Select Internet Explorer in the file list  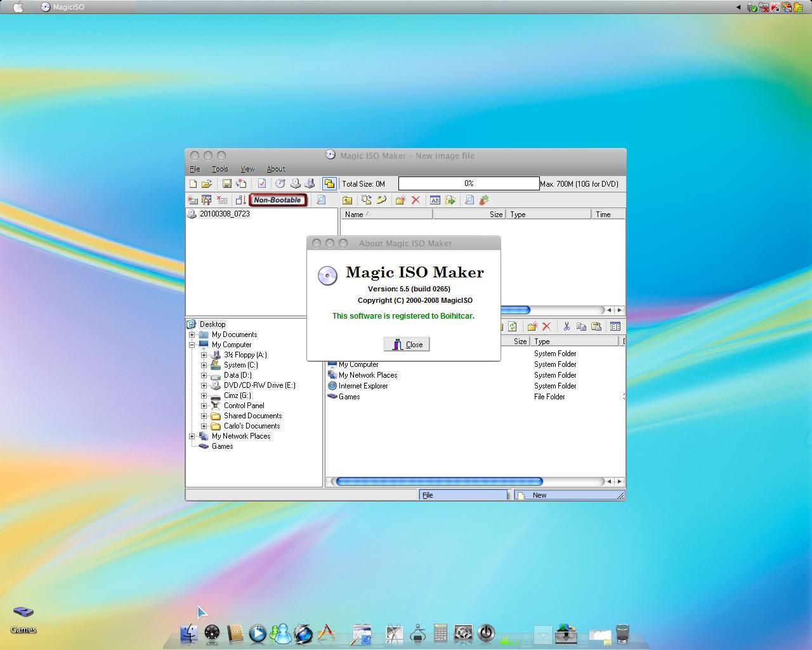click(363, 386)
